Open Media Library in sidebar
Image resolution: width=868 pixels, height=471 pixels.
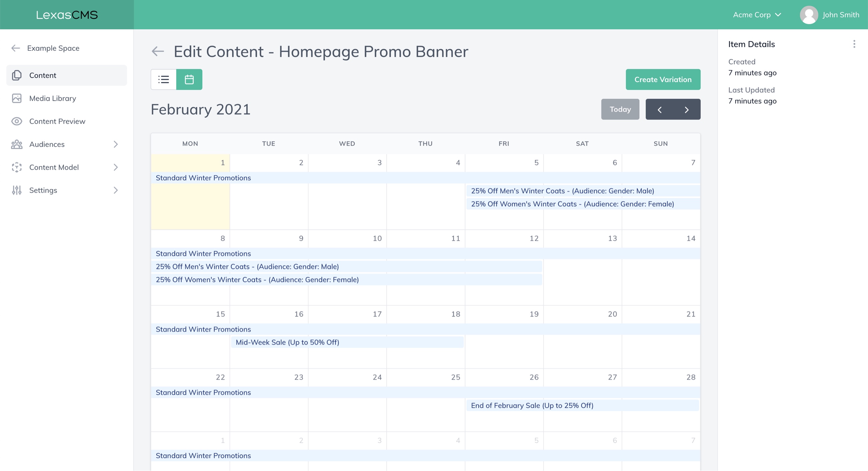[x=53, y=98]
